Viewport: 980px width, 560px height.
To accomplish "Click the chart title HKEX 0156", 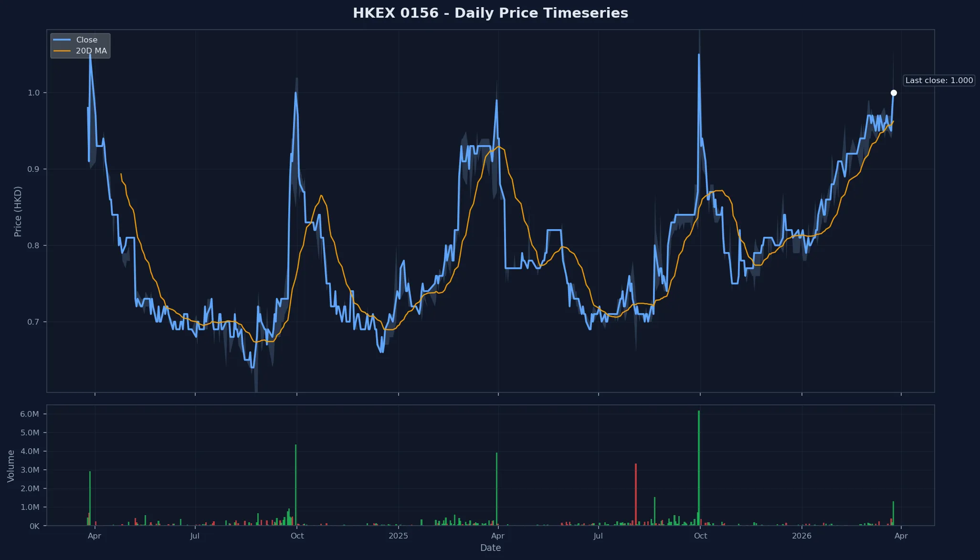I will [490, 13].
